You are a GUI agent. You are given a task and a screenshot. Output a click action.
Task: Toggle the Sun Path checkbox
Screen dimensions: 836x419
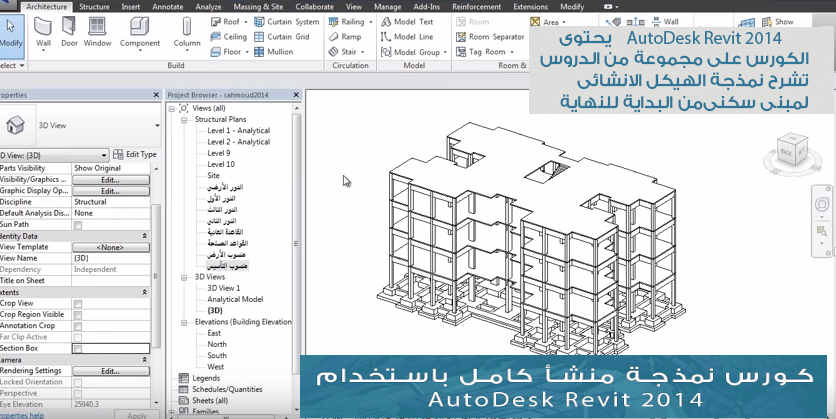[78, 225]
